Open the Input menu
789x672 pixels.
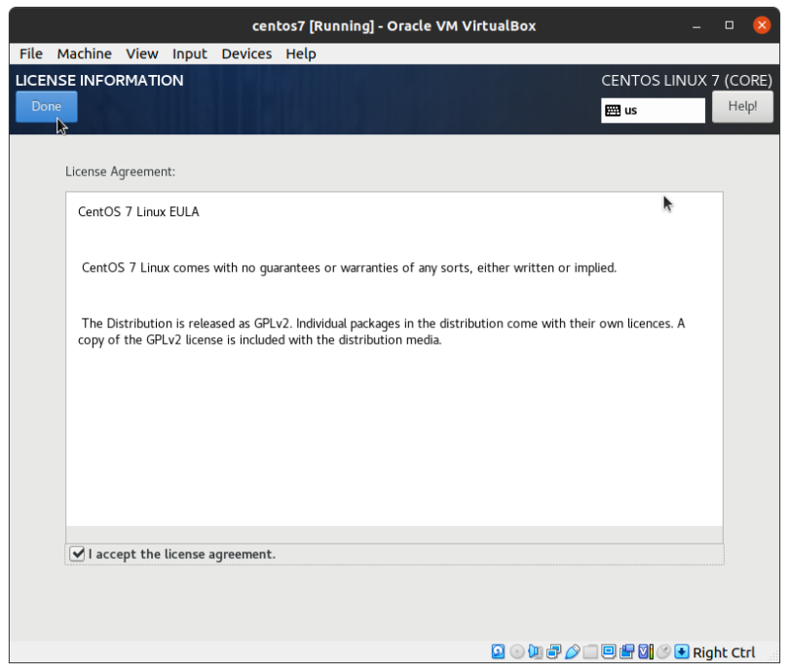pyautogui.click(x=189, y=54)
